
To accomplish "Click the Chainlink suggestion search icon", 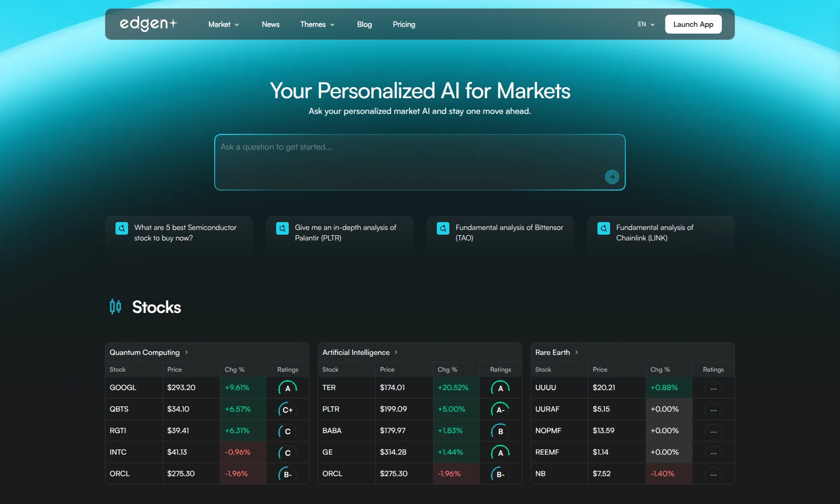I will coord(604,228).
